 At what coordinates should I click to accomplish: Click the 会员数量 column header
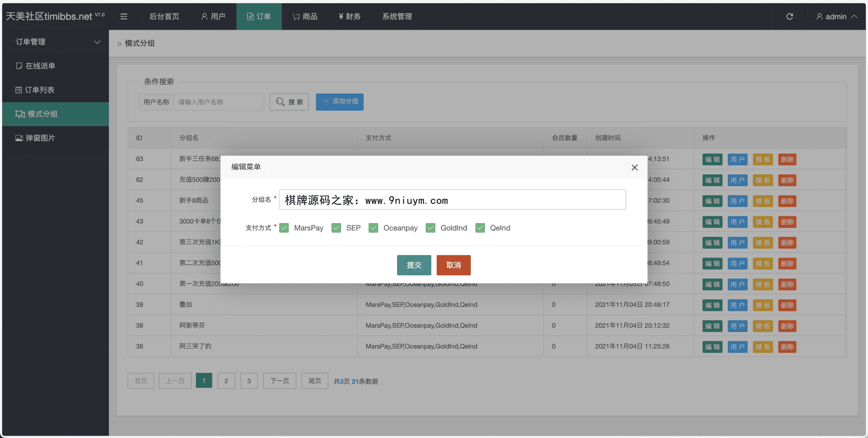pyautogui.click(x=565, y=138)
